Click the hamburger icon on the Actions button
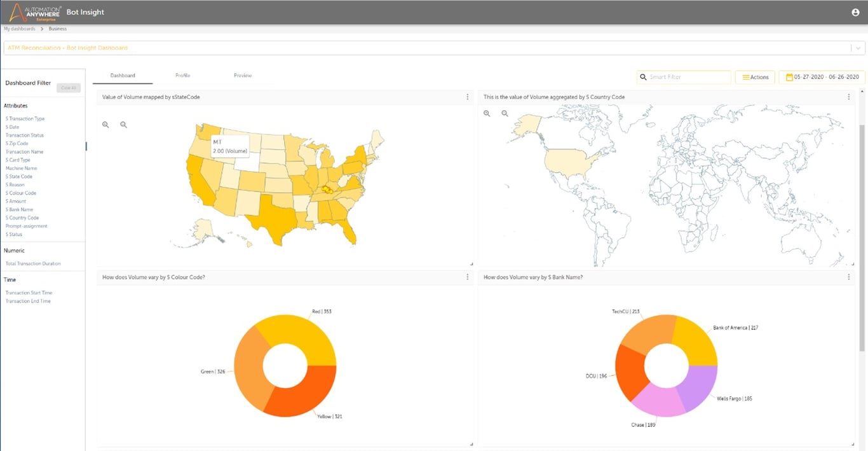Image resolution: width=868 pixels, height=451 pixels. click(745, 76)
